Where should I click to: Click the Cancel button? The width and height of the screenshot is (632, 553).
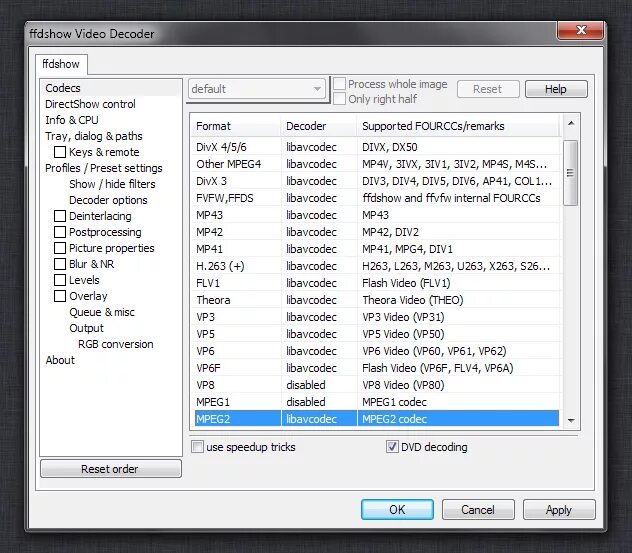(x=478, y=509)
